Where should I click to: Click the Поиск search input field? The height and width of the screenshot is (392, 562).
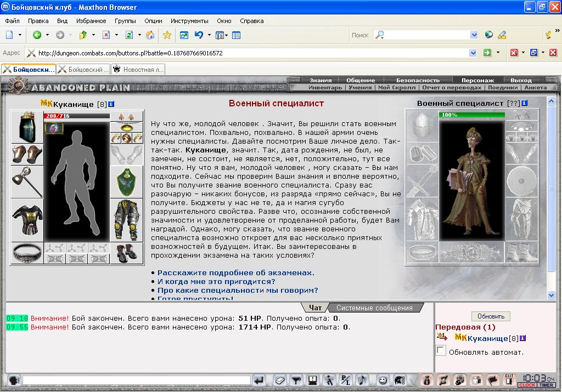[x=426, y=35]
